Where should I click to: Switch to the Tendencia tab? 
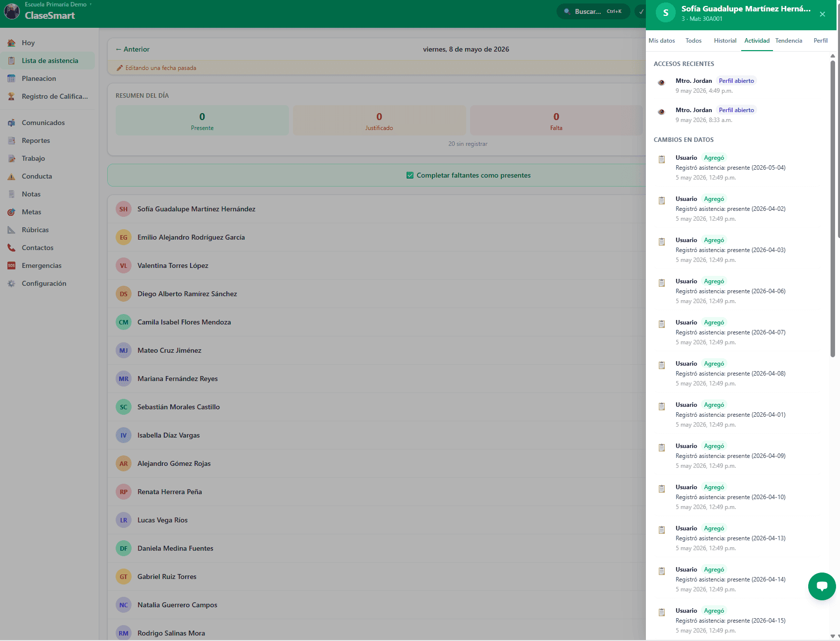[789, 41]
